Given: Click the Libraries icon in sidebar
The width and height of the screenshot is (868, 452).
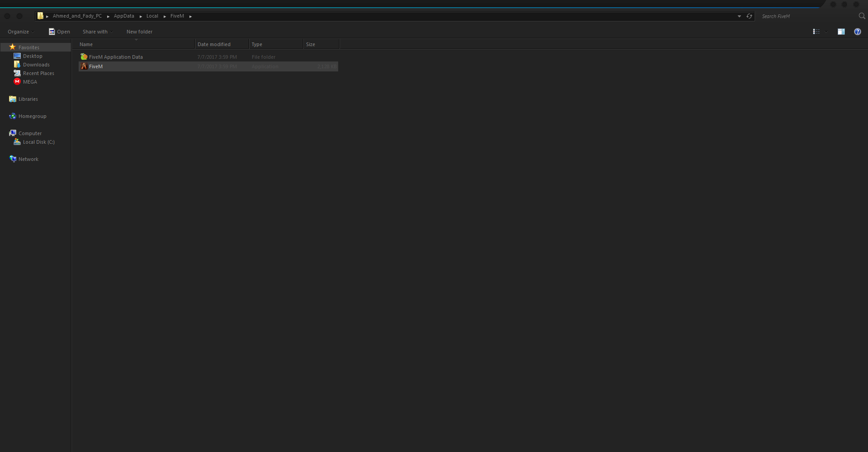Looking at the screenshot, I should tap(13, 99).
